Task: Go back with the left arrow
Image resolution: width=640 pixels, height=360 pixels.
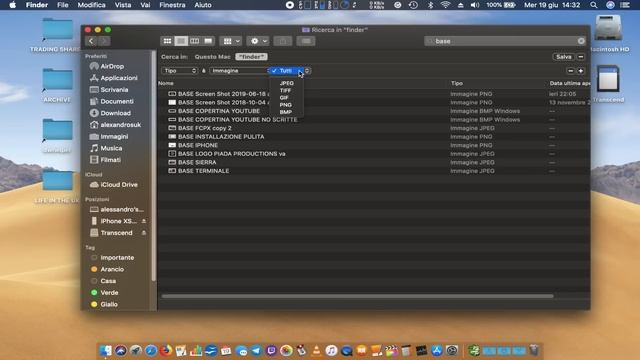Action: [91, 41]
